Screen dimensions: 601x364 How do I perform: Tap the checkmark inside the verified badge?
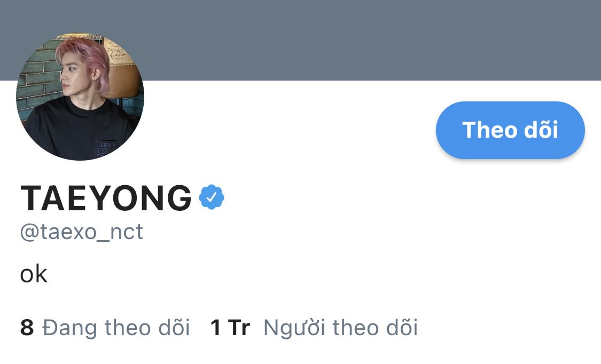(212, 197)
